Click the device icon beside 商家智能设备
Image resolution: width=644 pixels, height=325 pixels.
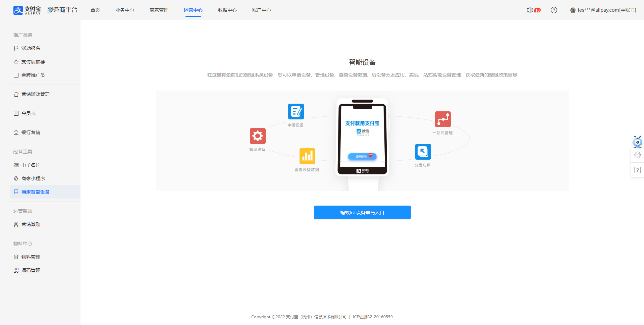coord(16,192)
